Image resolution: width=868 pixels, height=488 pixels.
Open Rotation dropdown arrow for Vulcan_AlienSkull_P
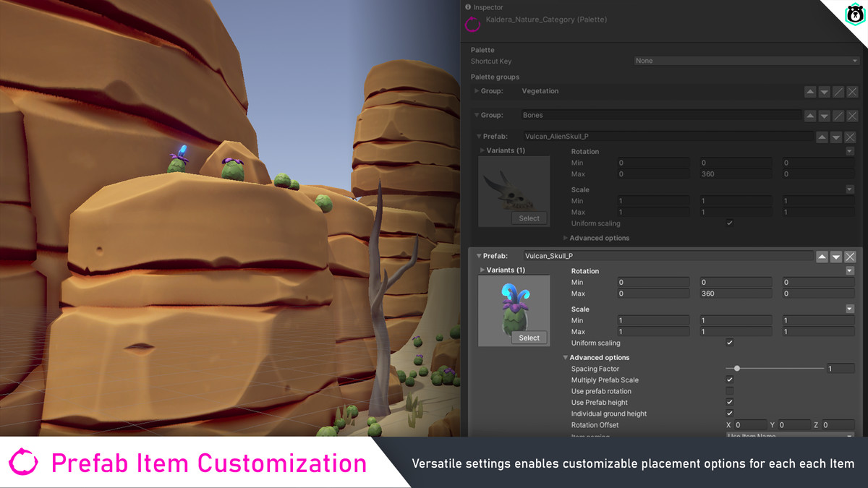coord(850,151)
